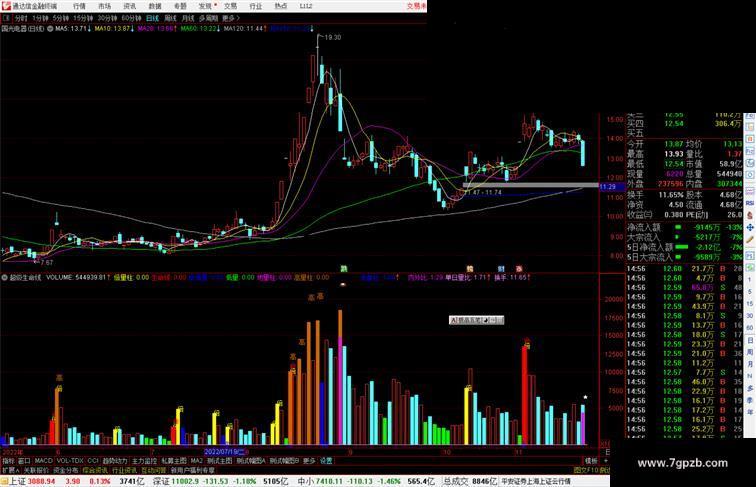Select the VOL-TDX indicator tab

coord(70,461)
